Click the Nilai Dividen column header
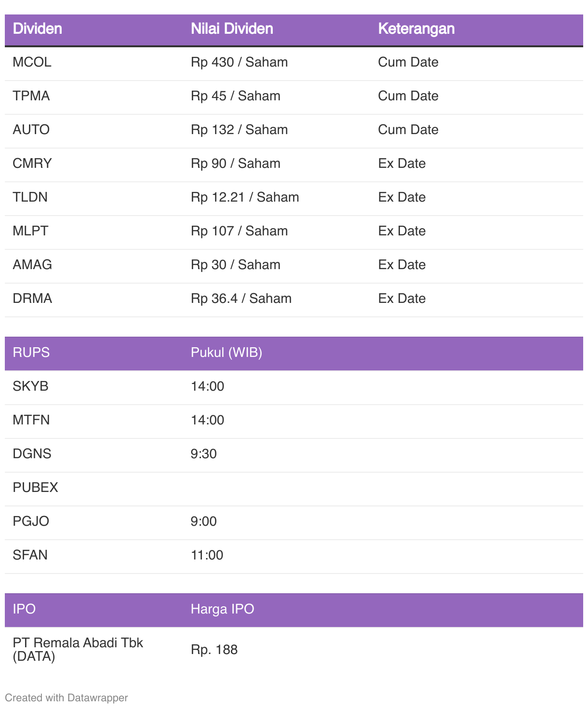Viewport: 588px width, 709px height. [x=232, y=29]
